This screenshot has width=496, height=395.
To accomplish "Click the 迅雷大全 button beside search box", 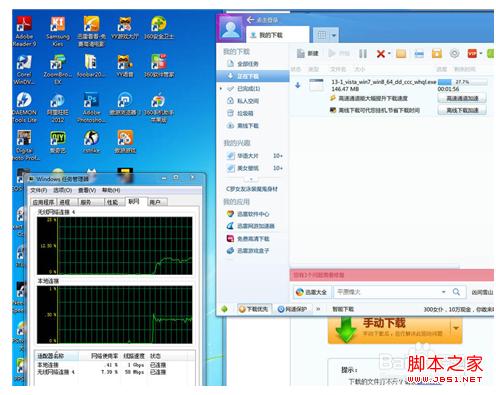I will (x=312, y=292).
